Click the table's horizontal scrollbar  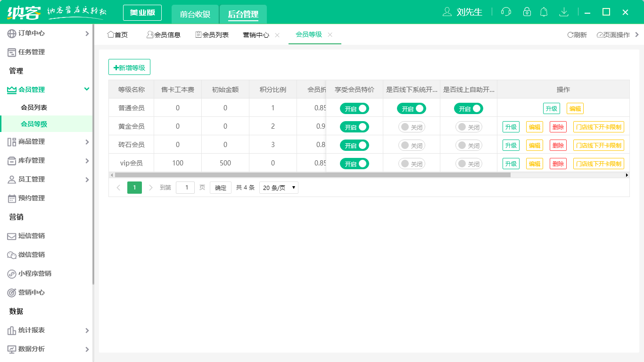(x=311, y=175)
